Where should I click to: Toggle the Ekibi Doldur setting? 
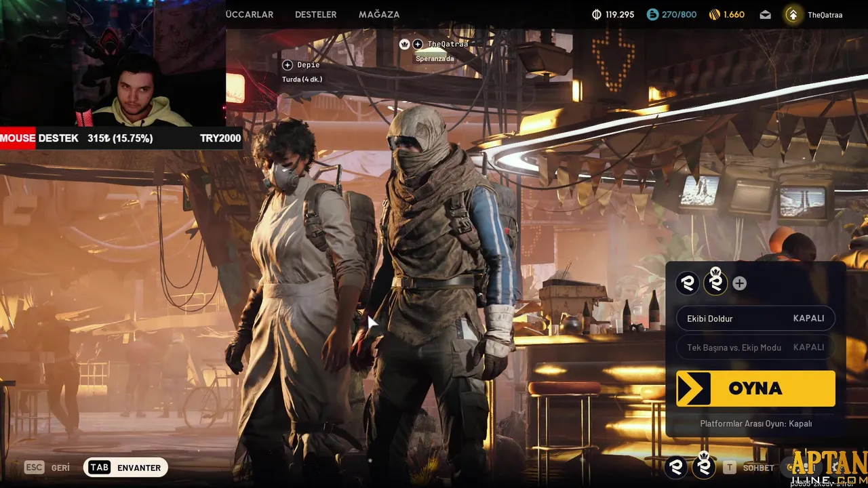coord(755,319)
